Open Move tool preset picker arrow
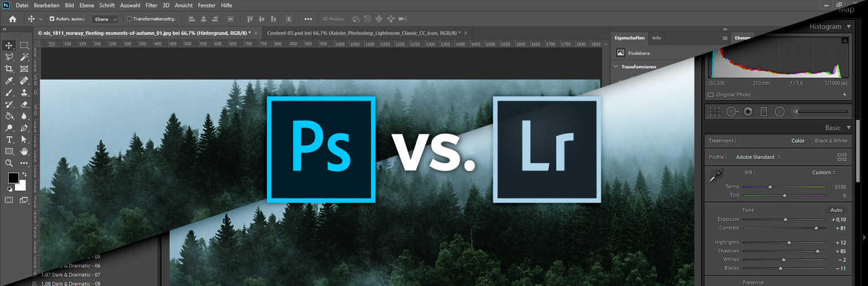 pyautogui.click(x=41, y=19)
